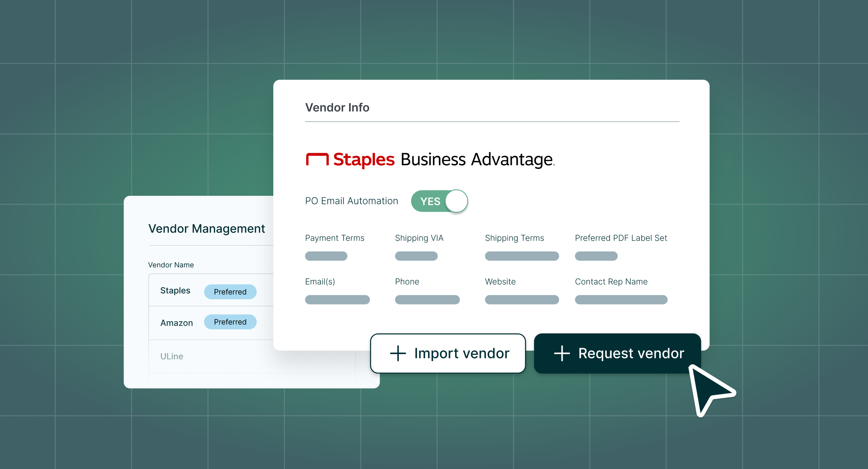Viewport: 868px width, 469px height.
Task: Toggle the PO Email Automation switch
Action: (439, 201)
